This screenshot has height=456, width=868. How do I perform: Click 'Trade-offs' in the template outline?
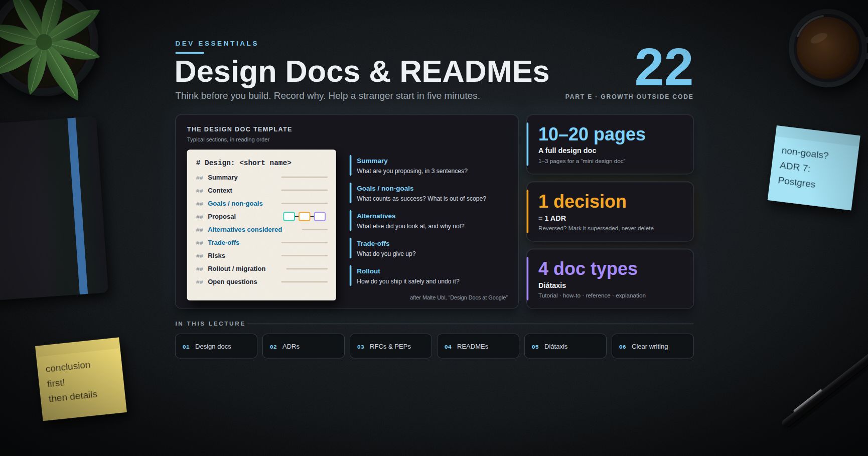[x=224, y=243]
